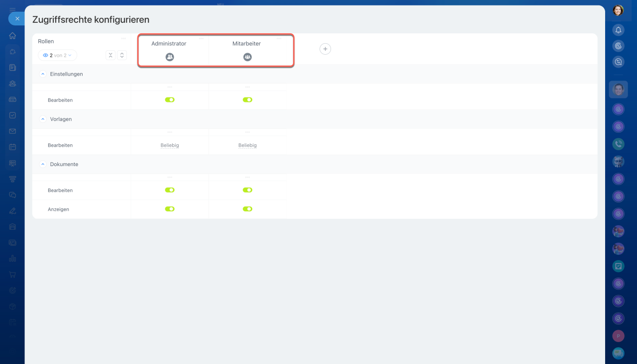Open the shopping cart icon in sidebar
The height and width of the screenshot is (364, 637).
coord(12,274)
